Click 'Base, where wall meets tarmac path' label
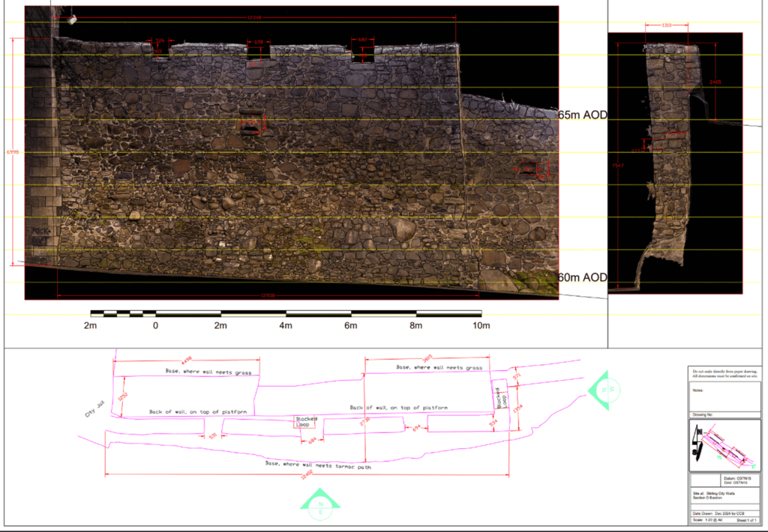This screenshot has height=532, width=768. (x=317, y=465)
